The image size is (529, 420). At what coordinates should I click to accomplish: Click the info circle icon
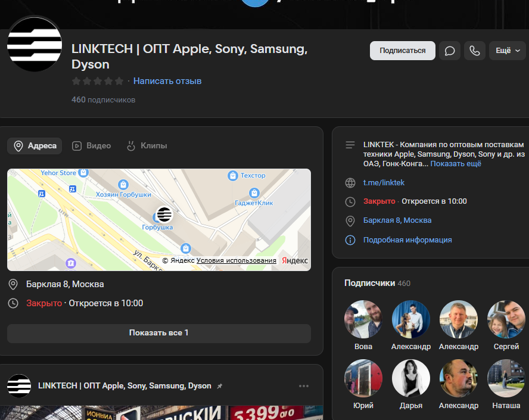(x=350, y=240)
